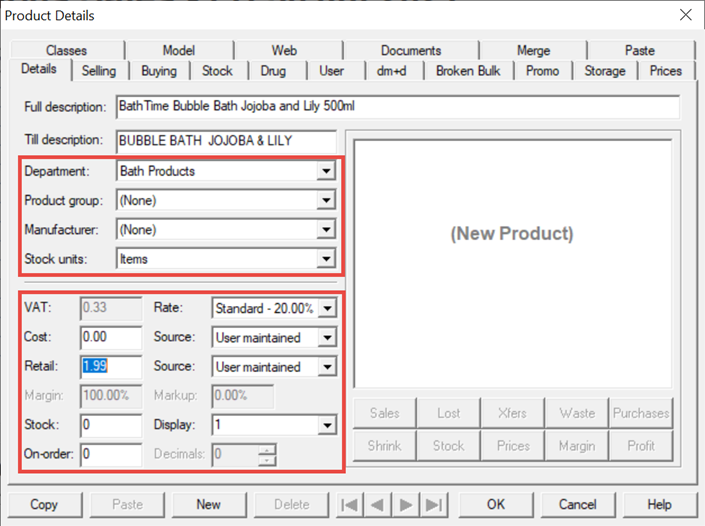Open the Manufacturer dropdown list
Screen dimensions: 705x526
pos(324,229)
